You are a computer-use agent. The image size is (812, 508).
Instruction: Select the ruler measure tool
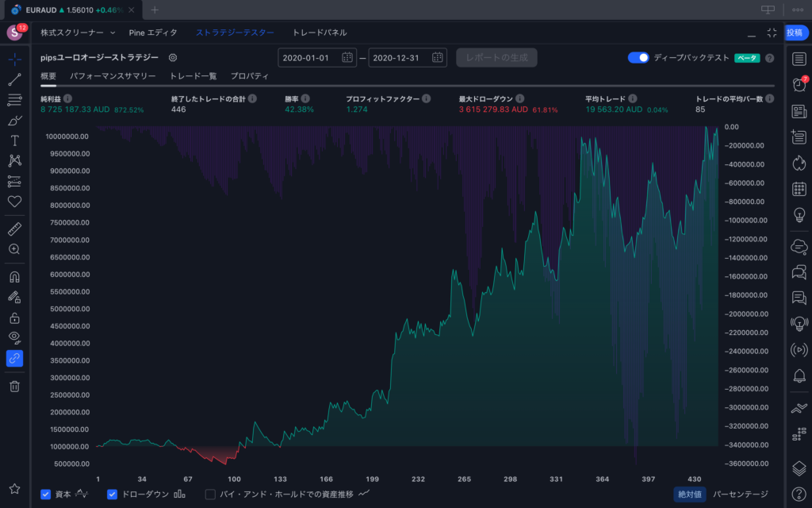point(14,229)
